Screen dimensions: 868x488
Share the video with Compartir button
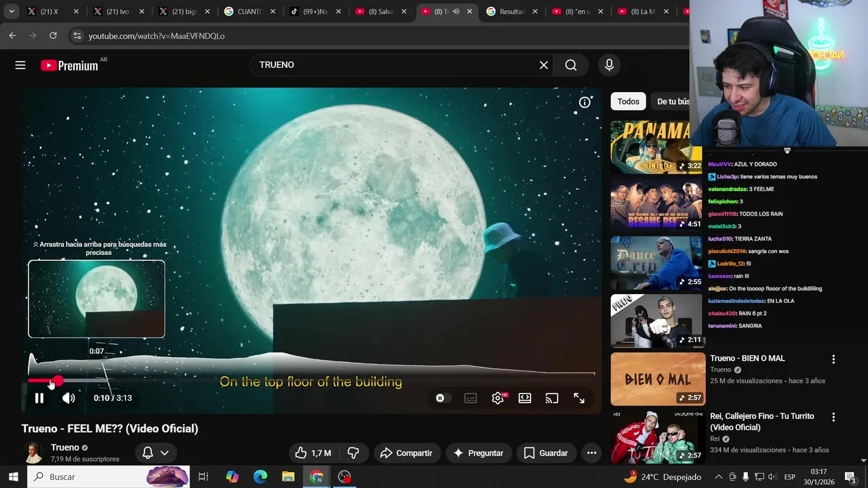406,453
